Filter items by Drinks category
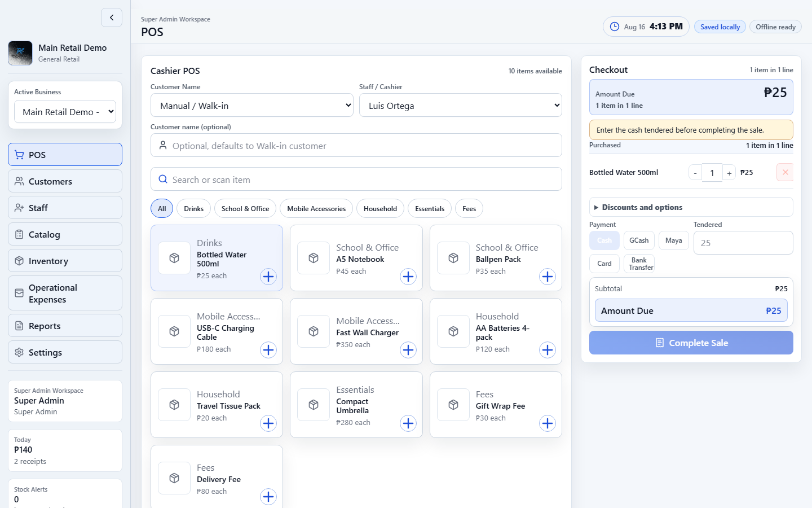Viewport: 812px width, 508px height. (194, 208)
